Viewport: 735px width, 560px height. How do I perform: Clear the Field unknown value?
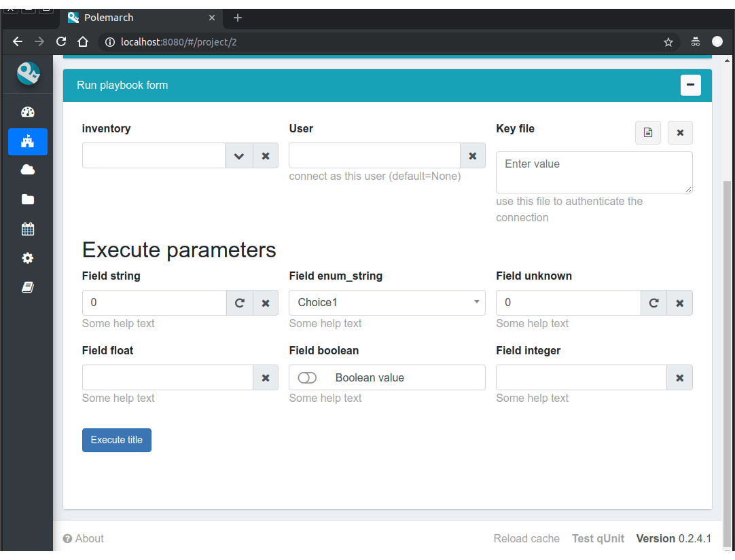point(680,303)
